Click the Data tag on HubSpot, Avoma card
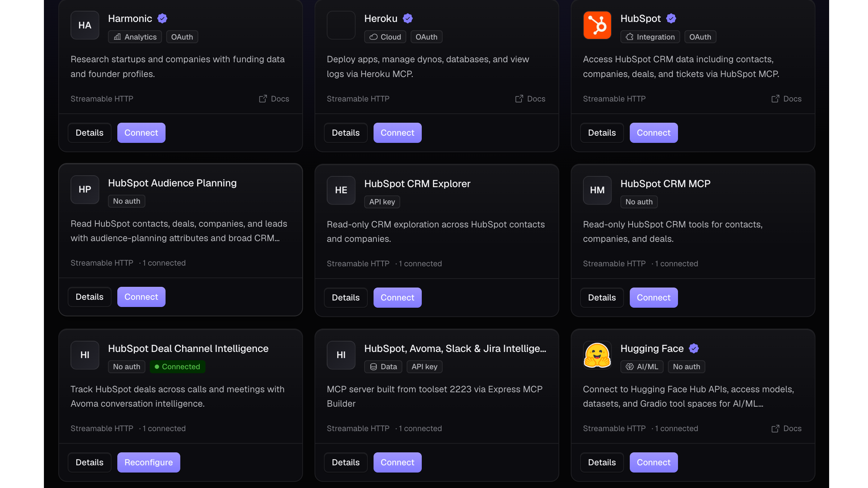This screenshot has width=868, height=488. coord(383,367)
